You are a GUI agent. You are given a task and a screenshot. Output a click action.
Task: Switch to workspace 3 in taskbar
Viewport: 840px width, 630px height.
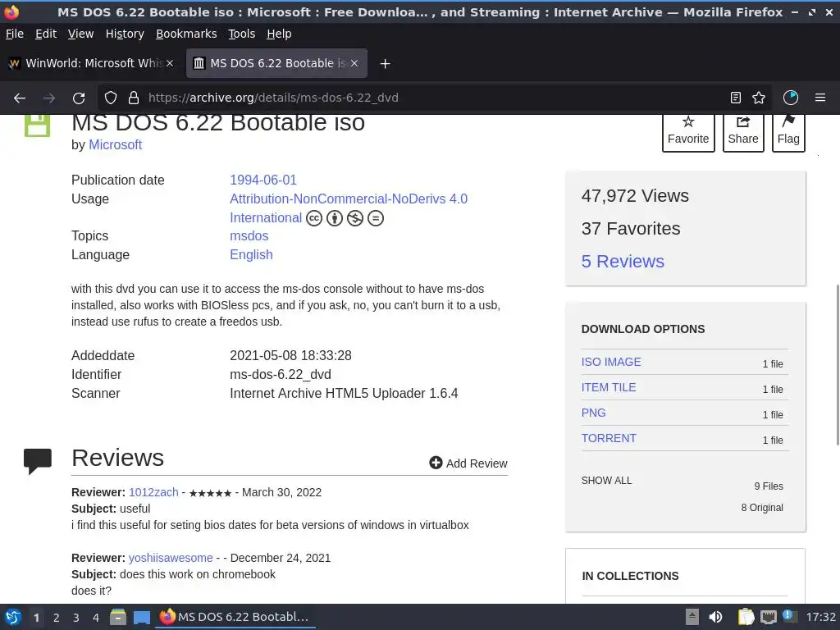point(76,618)
